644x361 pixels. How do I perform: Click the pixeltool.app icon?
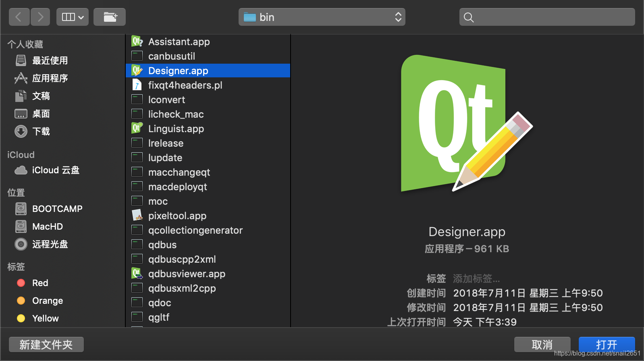coord(137,215)
